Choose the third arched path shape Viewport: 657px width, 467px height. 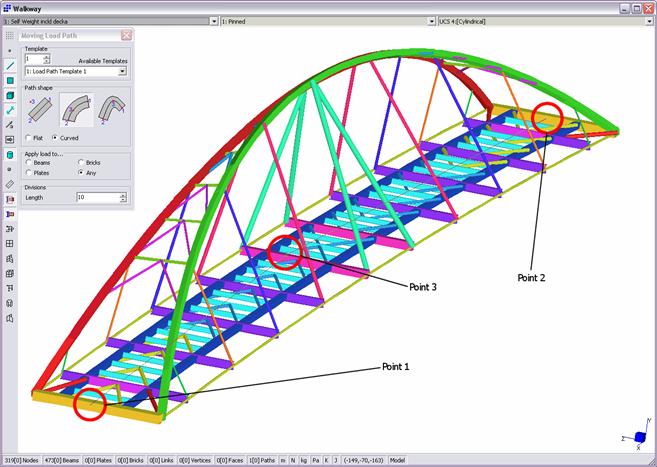point(112,108)
